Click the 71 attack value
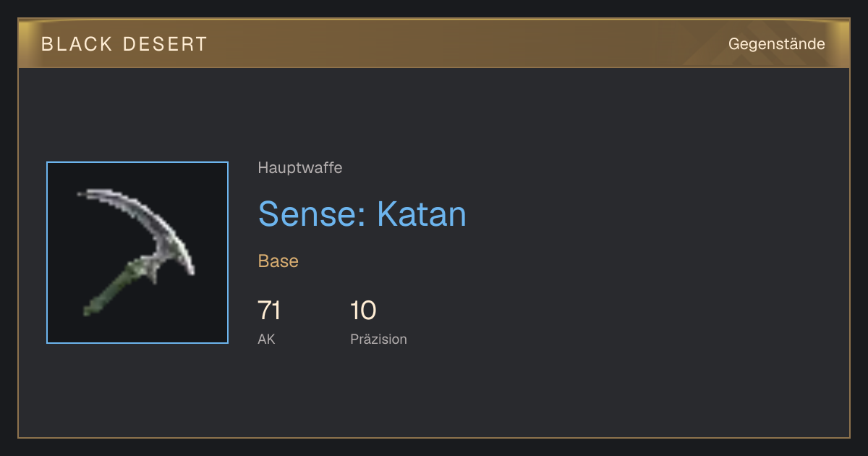The width and height of the screenshot is (868, 456). point(269,311)
